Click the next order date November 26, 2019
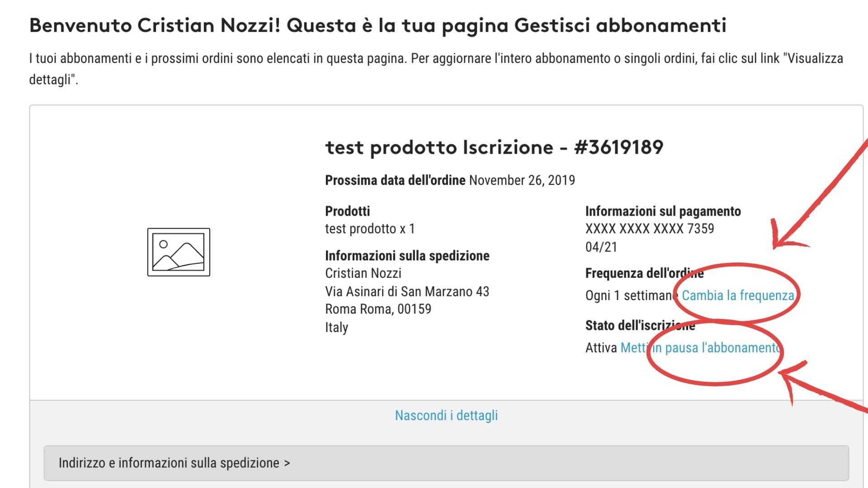This screenshot has width=868, height=488. (522, 180)
